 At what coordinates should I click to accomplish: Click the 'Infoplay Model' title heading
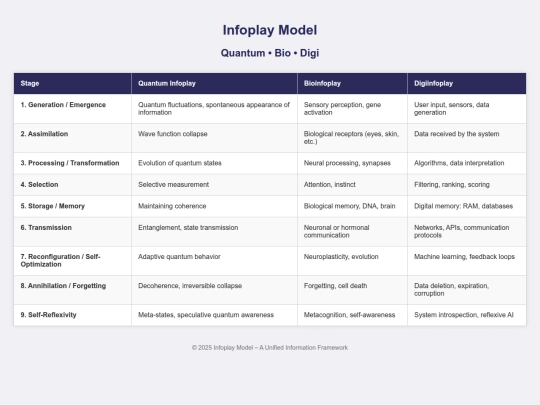(x=270, y=30)
